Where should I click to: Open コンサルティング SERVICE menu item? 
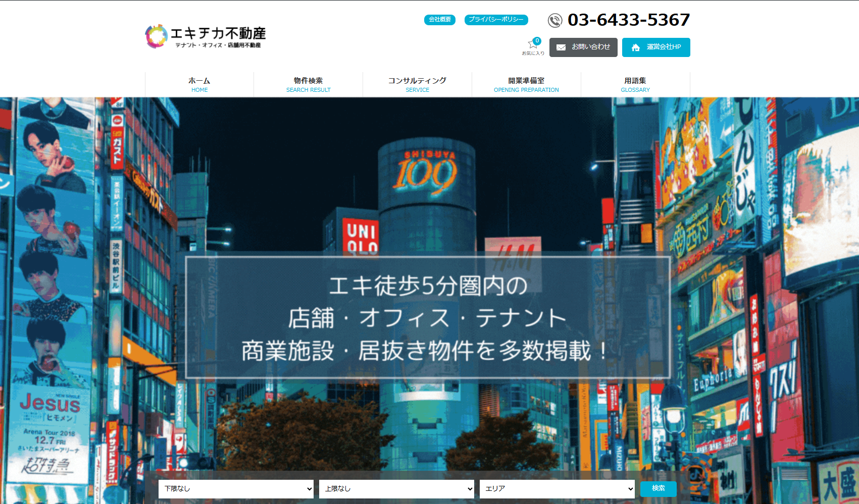(x=417, y=84)
